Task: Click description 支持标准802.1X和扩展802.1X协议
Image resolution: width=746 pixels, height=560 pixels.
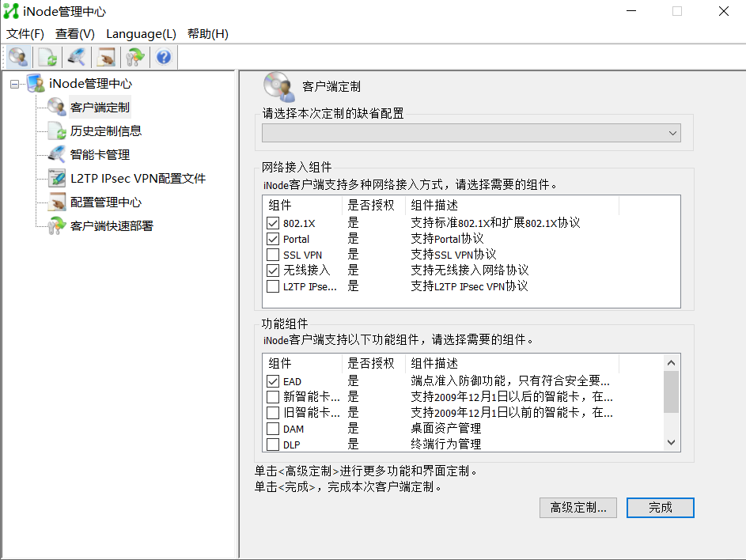Action: click(495, 223)
